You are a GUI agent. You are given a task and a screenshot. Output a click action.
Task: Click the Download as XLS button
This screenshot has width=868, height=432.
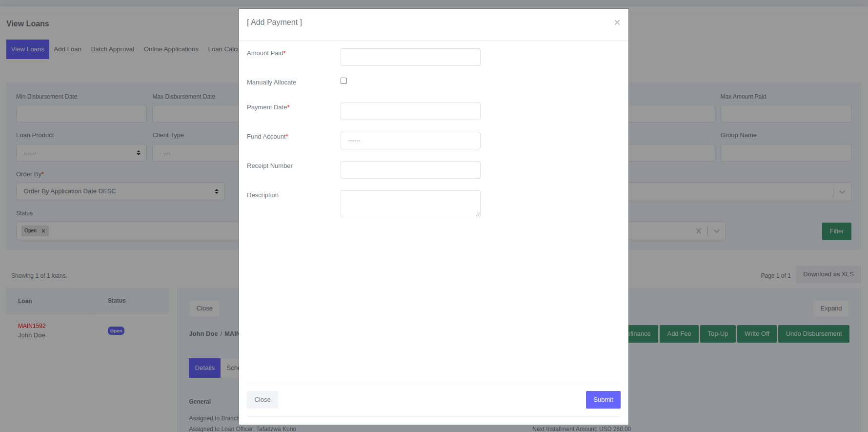pos(828,274)
